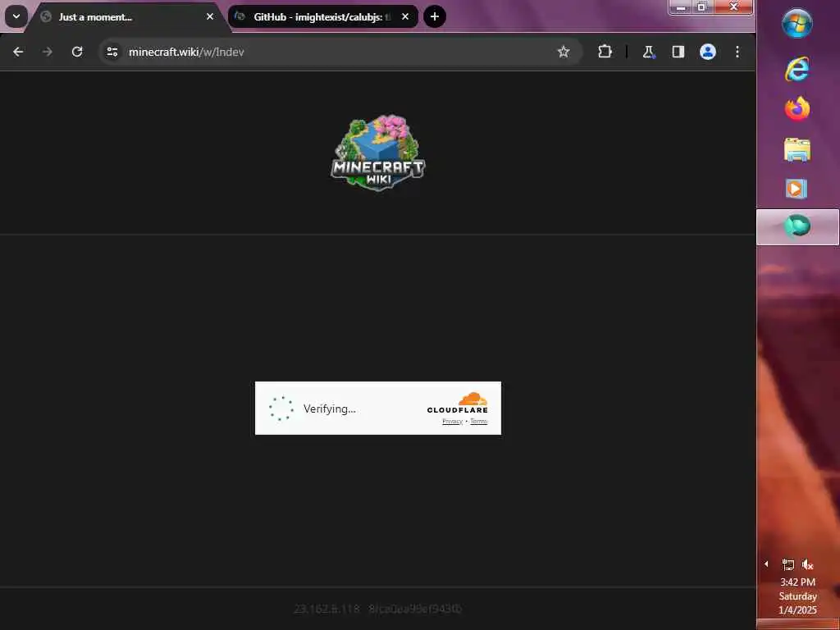Bookmark this page with the star
This screenshot has height=630, width=840.
point(563,52)
